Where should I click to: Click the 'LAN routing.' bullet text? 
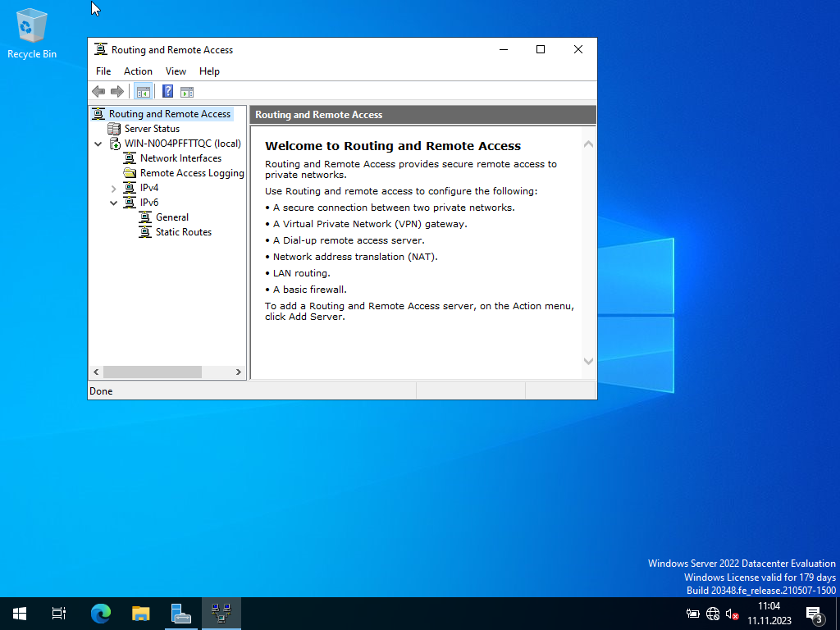[x=302, y=273]
